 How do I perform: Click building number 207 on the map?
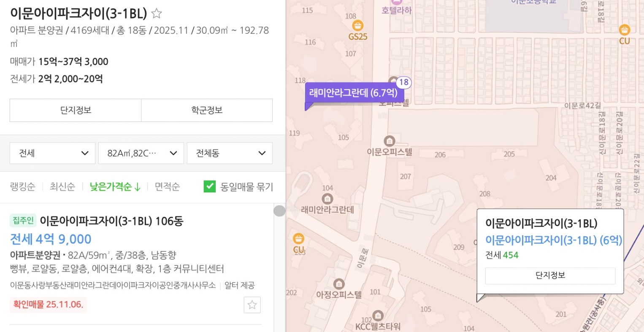pyautogui.click(x=406, y=176)
